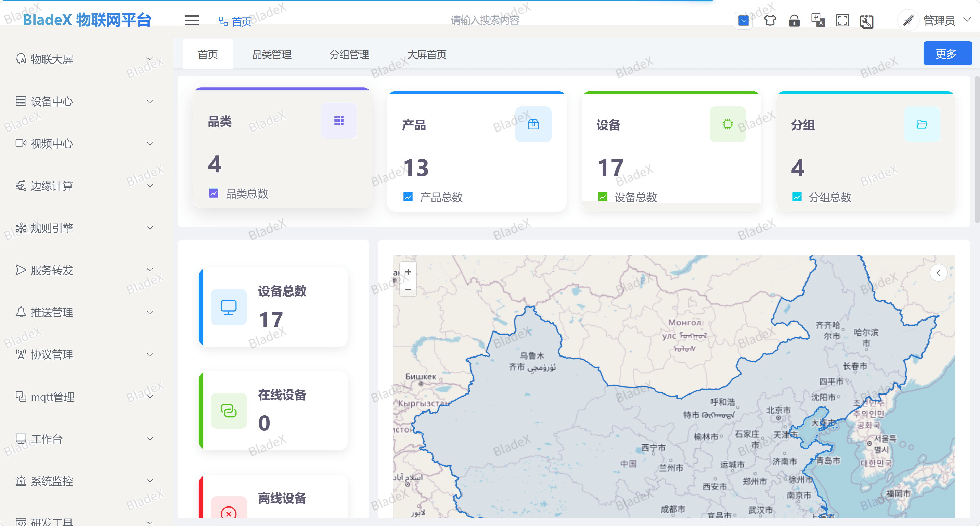This screenshot has width=980, height=526.
Task: Click the 服务转发 send icon
Action: (21, 270)
